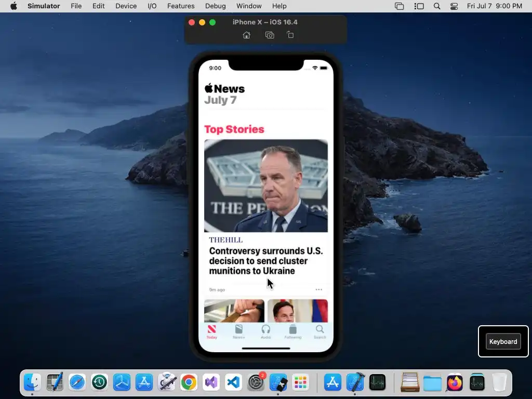Open System Preferences from the Dock
Screen dimensions: 532x399
[x=256, y=382]
